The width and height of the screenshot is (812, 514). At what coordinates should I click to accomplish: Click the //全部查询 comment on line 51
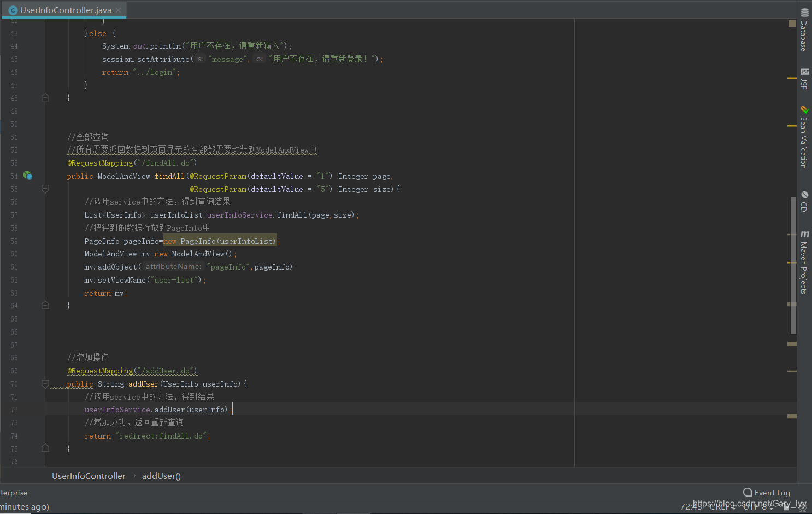[88, 137]
